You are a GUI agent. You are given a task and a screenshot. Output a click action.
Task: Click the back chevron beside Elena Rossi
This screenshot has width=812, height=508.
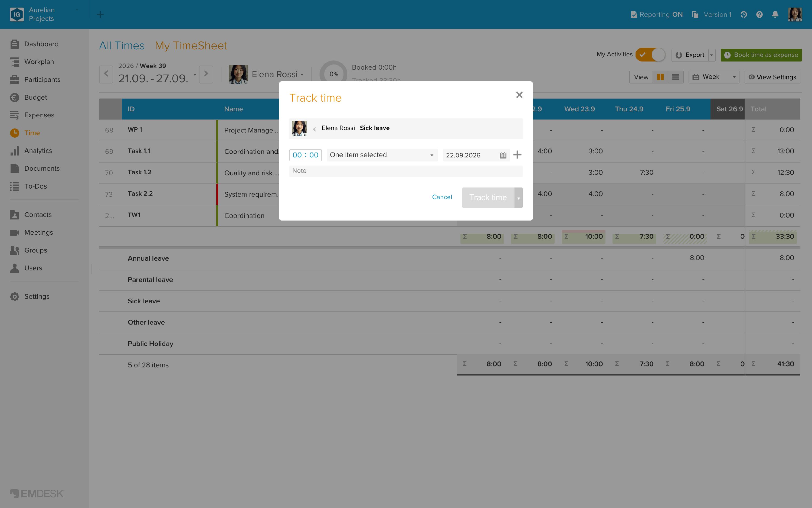click(x=315, y=129)
